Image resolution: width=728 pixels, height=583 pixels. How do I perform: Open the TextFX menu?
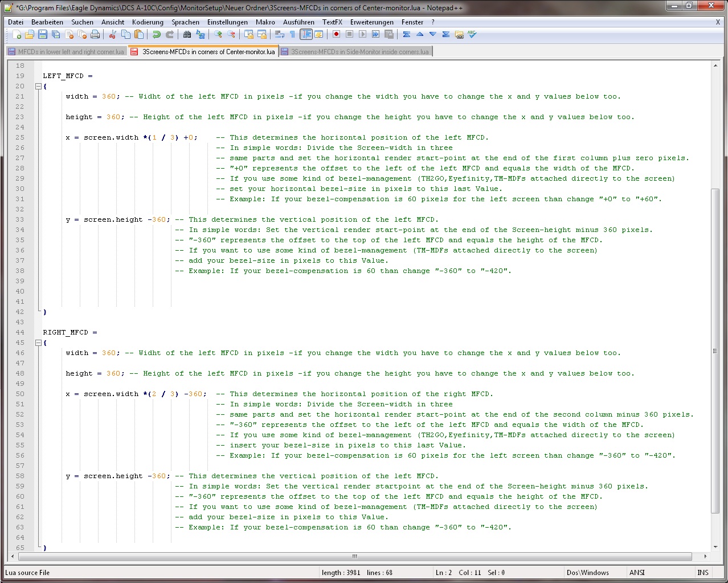tap(332, 22)
